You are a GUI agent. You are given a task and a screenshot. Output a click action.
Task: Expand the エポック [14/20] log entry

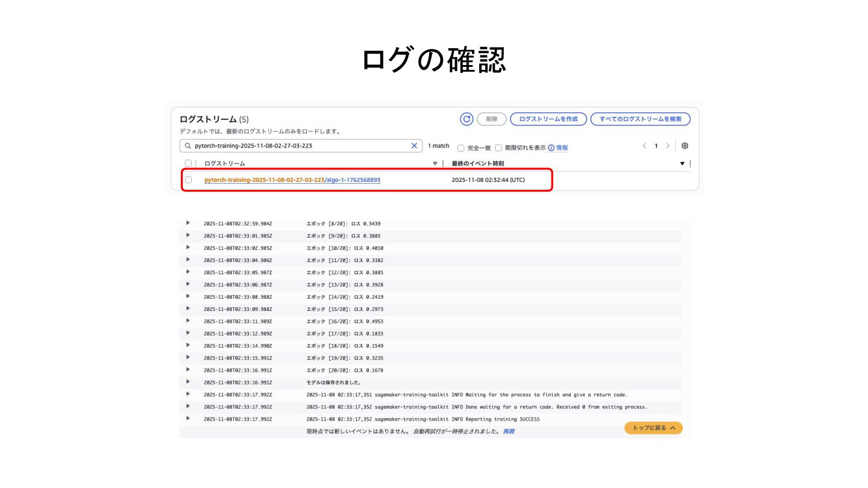pos(188,296)
